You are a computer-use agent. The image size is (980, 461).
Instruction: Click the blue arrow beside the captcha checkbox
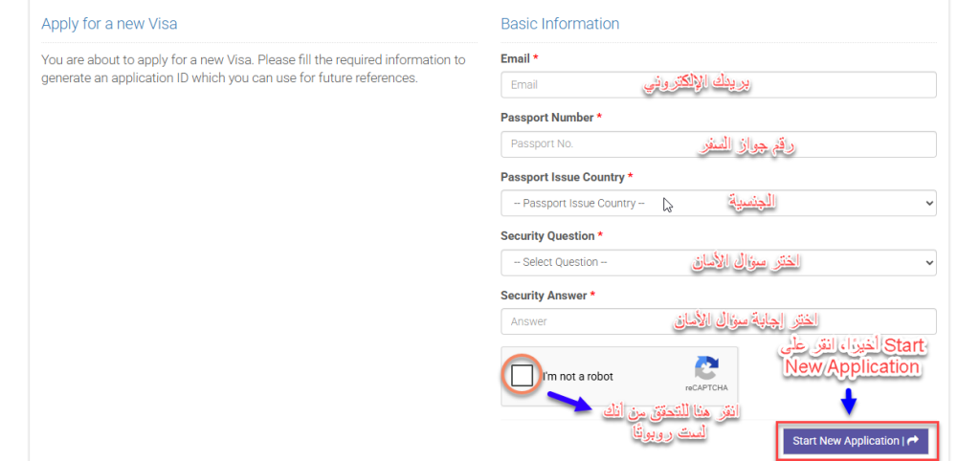[x=567, y=401]
